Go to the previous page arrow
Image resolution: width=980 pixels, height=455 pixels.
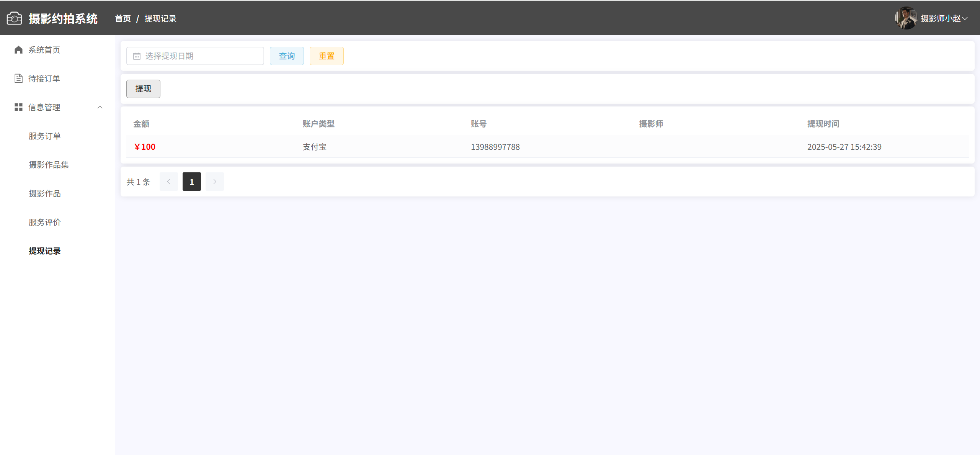pos(168,182)
